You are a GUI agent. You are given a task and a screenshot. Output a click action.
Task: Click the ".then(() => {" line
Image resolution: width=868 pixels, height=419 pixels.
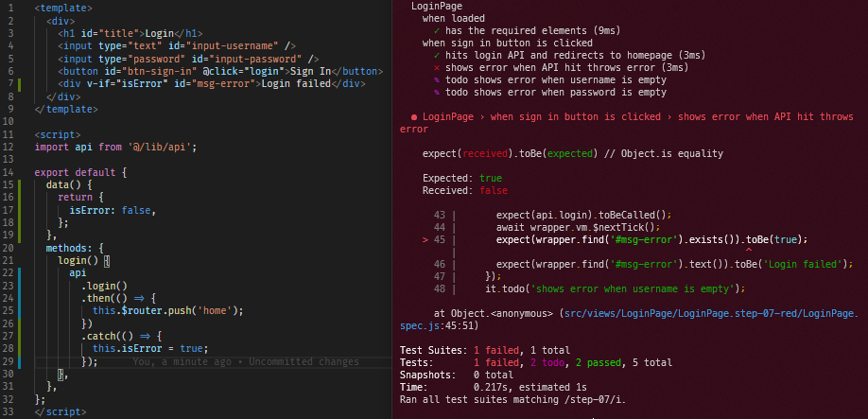[118, 298]
